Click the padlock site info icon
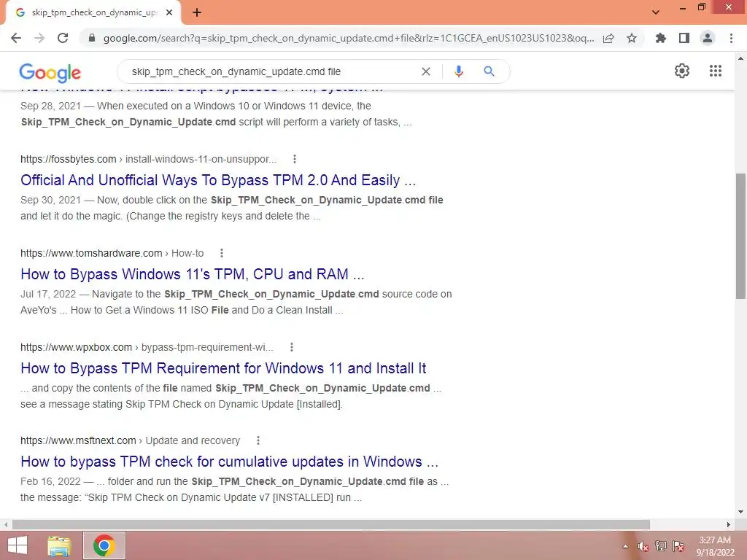 click(x=92, y=38)
